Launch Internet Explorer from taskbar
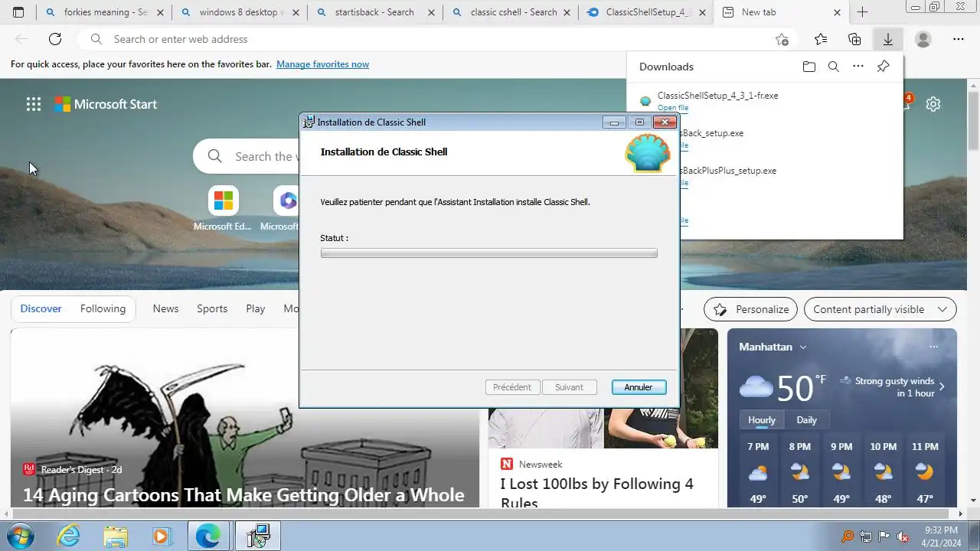 (69, 536)
